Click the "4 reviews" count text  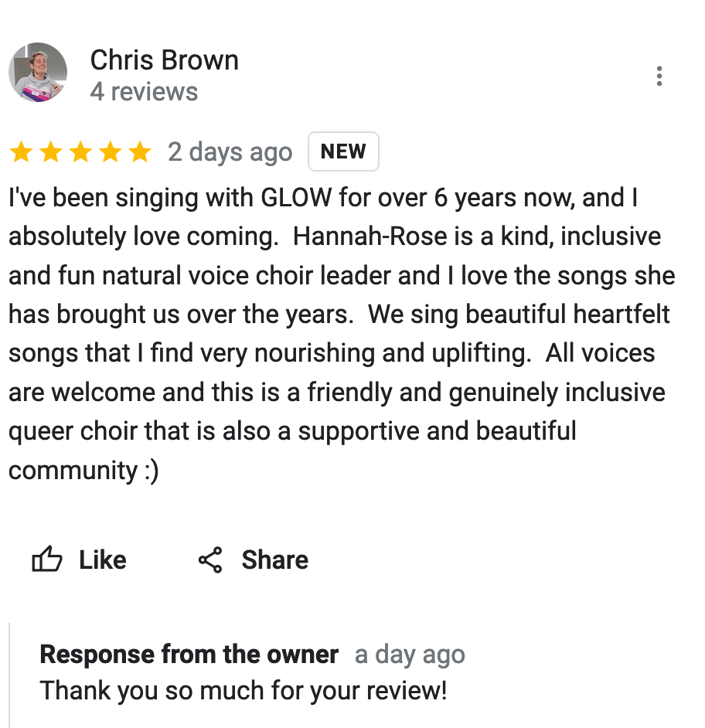pos(144,92)
